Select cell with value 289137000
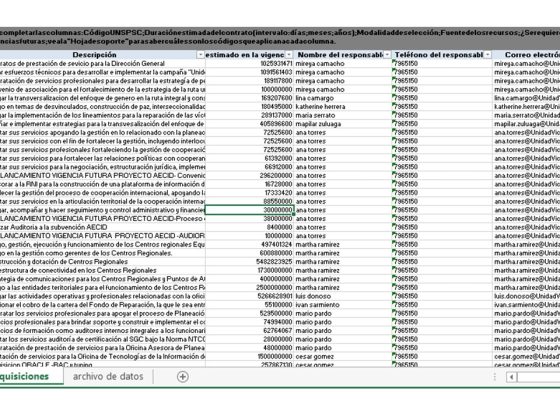The width and height of the screenshot is (560, 420). [249, 115]
